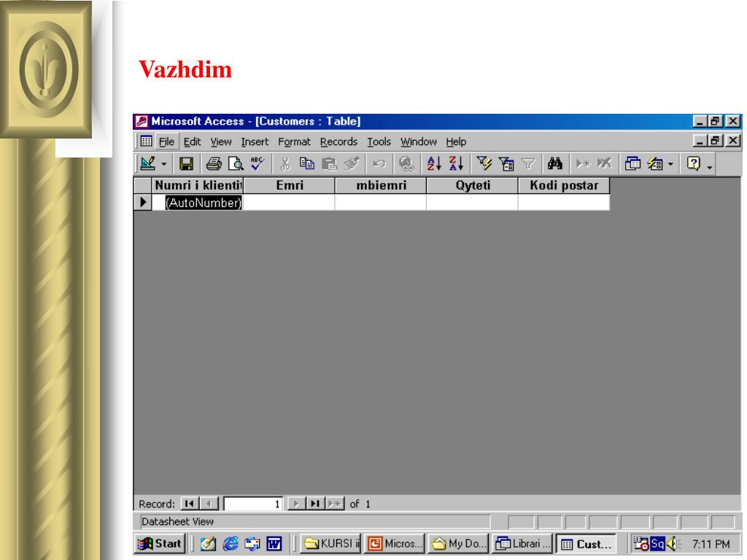Open the Database Window icon
The width and height of the screenshot is (747, 560).
(x=632, y=164)
